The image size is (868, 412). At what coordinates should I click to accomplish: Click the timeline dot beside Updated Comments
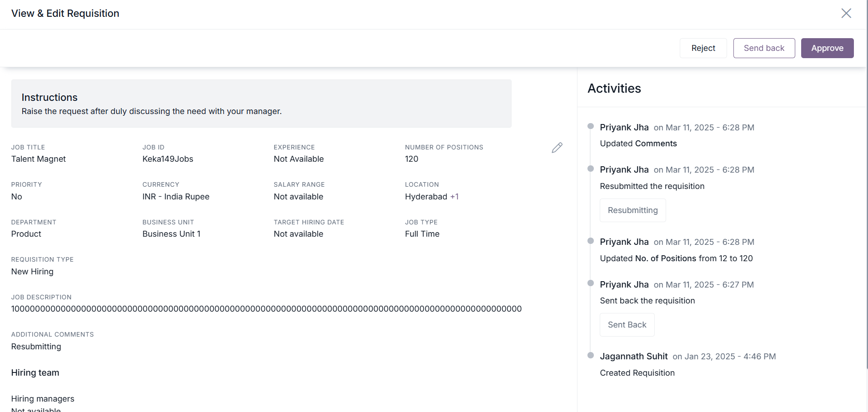[591, 126]
